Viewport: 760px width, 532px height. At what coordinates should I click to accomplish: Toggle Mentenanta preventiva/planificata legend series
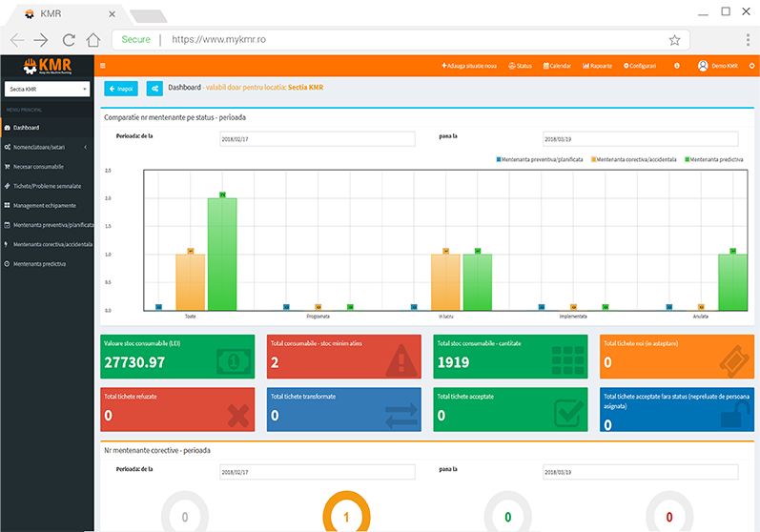541,159
